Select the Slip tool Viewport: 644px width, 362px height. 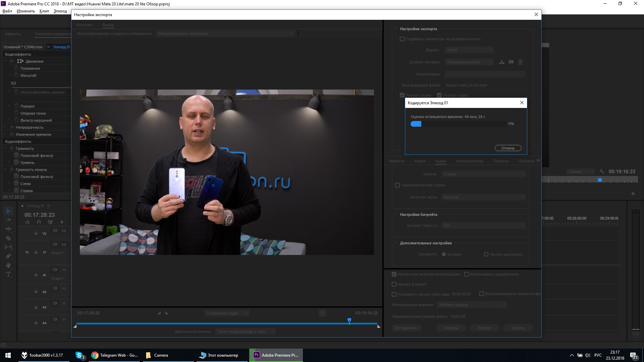click(9, 247)
